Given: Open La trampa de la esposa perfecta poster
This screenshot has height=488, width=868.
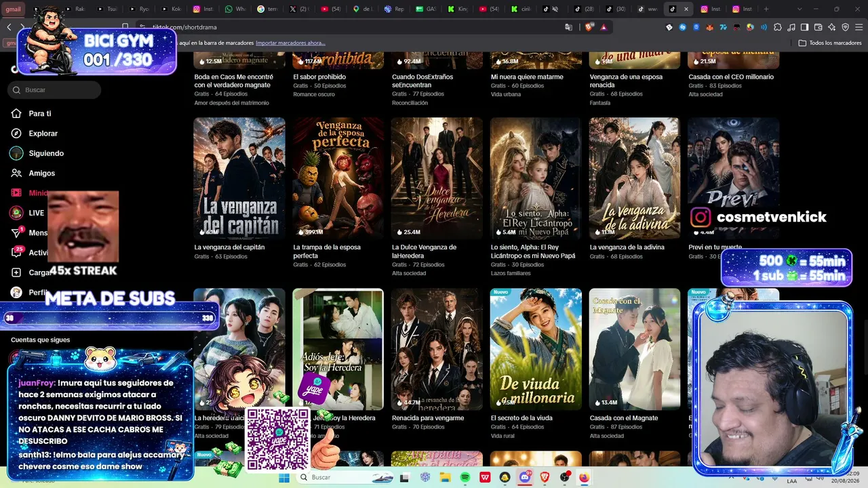Looking at the screenshot, I should coord(338,178).
